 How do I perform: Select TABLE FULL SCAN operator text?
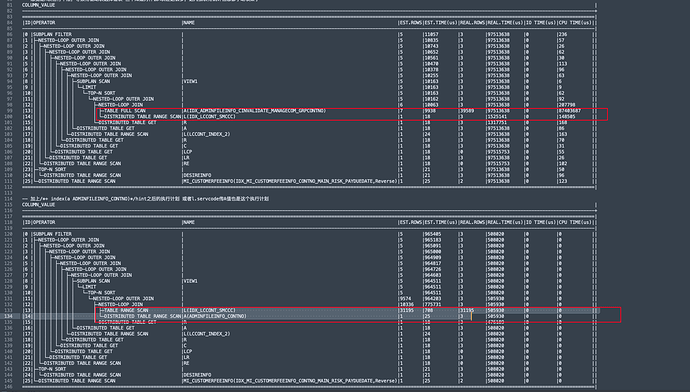click(125, 111)
